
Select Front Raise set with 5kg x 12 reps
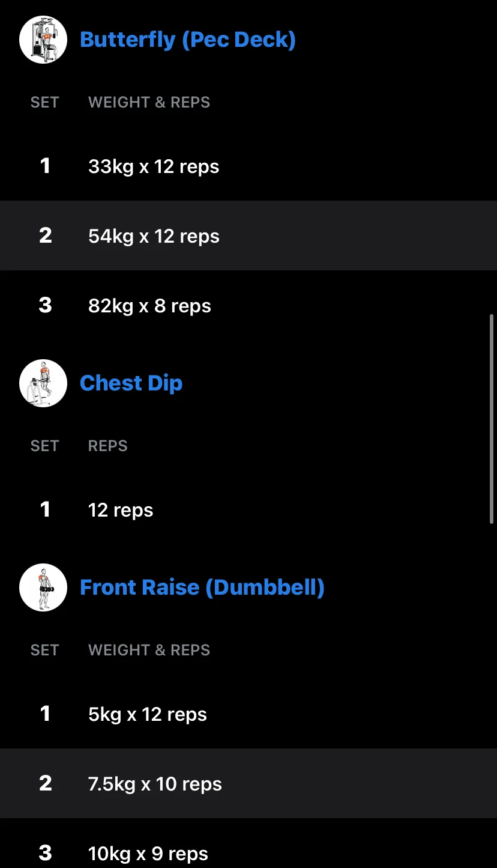(x=248, y=714)
